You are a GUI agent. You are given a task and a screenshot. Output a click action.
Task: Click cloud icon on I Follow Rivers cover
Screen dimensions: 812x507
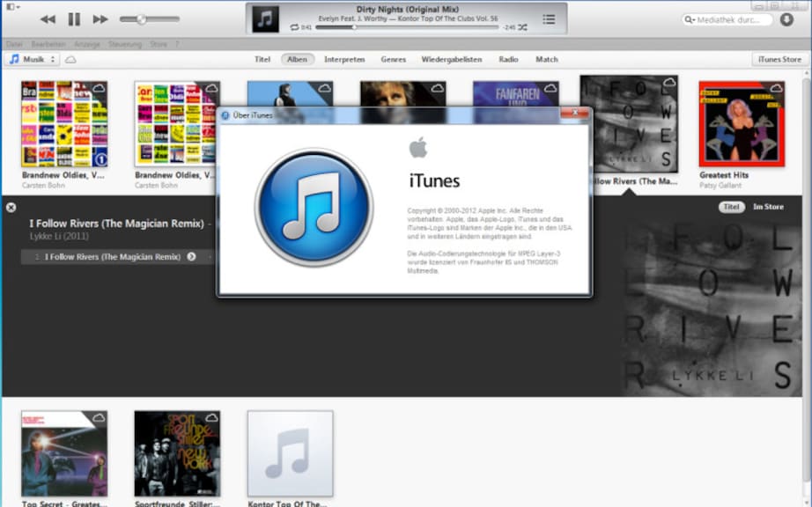coord(669,82)
